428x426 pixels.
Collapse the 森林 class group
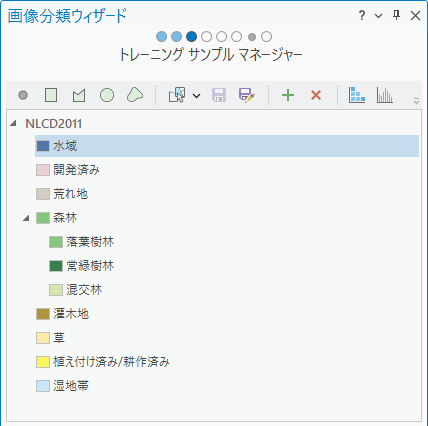(27, 218)
